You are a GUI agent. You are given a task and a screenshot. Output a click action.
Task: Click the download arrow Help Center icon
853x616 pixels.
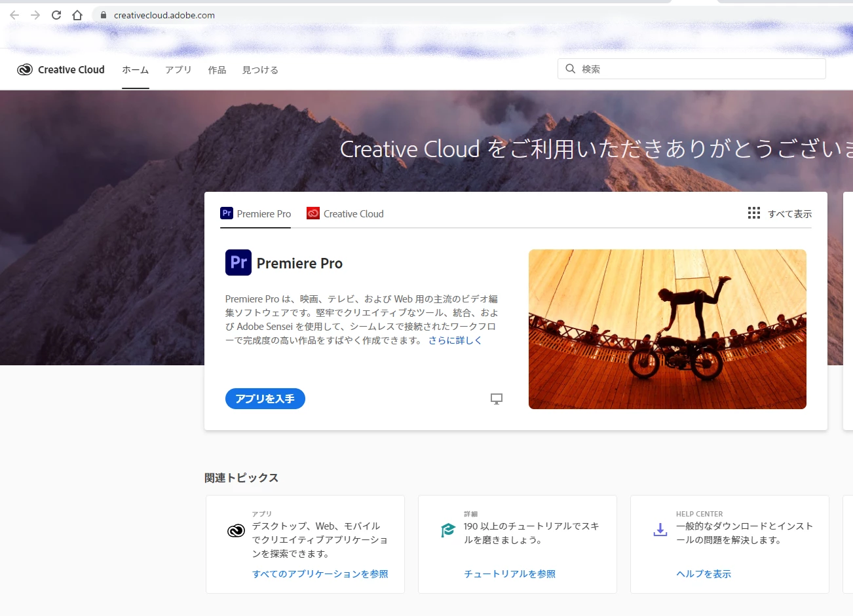click(x=660, y=530)
